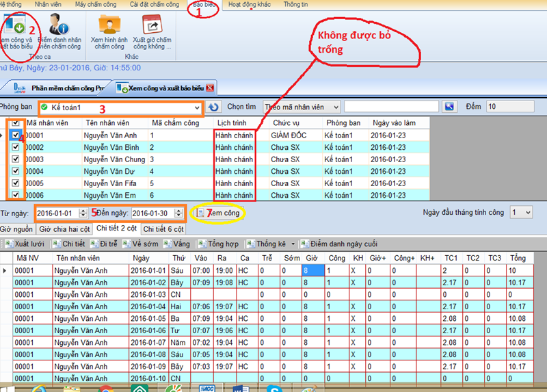Open the Thống kê toolbar dropdown
Screen dimensions: 547x392
pos(293,244)
